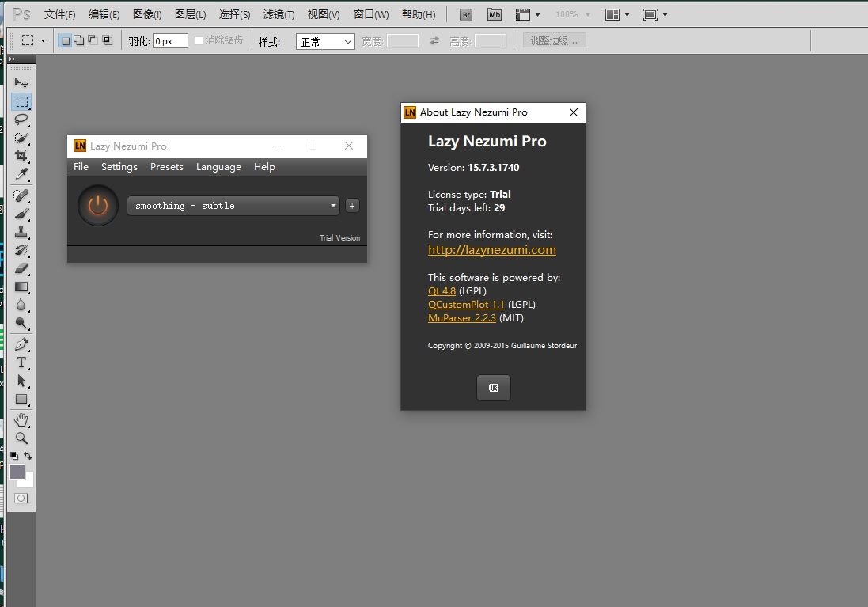Select the Rectangle shape tool
Viewport: 868px width, 607px height.
tap(21, 400)
